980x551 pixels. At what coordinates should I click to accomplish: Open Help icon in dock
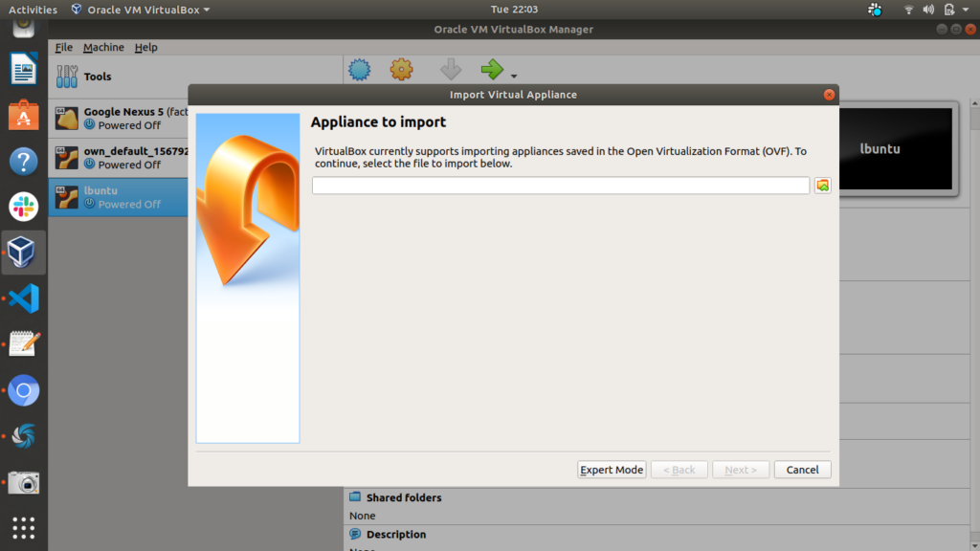click(24, 161)
